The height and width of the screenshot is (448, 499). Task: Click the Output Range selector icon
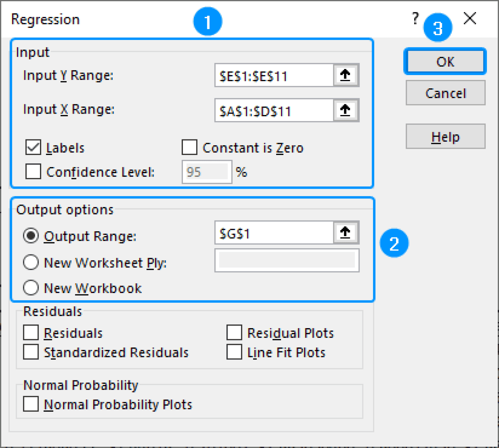[x=346, y=232]
